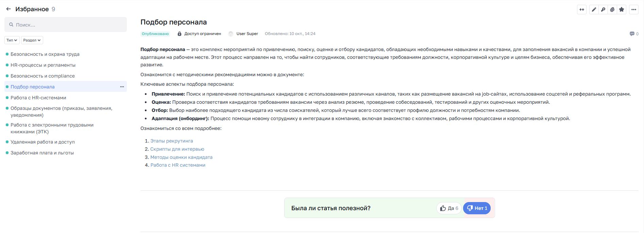This screenshot has height=233, width=644.
Task: Open the Раздел filter dropdown
Action: point(32,40)
